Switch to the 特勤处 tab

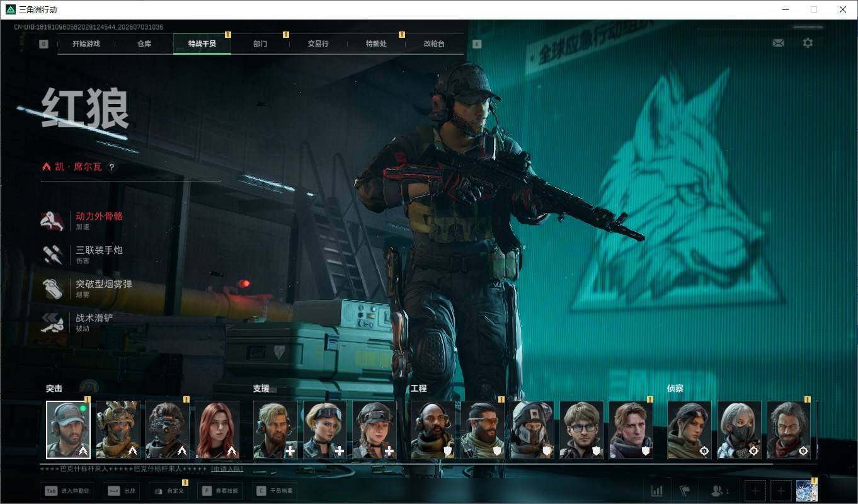click(x=376, y=44)
